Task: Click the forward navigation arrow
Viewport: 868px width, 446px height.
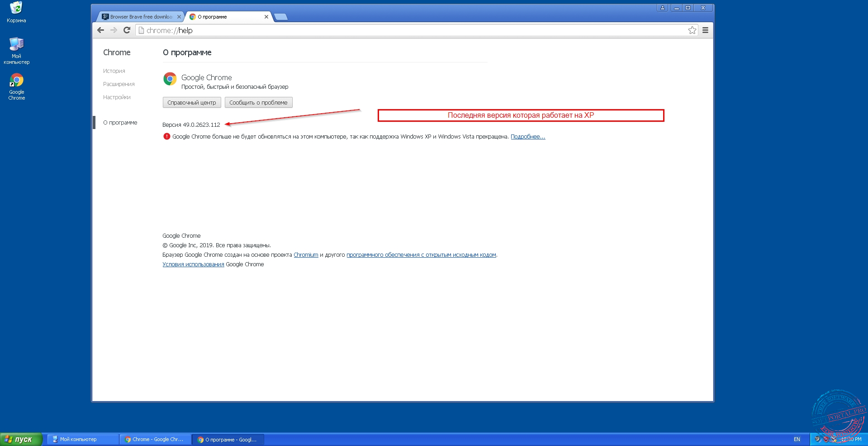Action: point(114,30)
